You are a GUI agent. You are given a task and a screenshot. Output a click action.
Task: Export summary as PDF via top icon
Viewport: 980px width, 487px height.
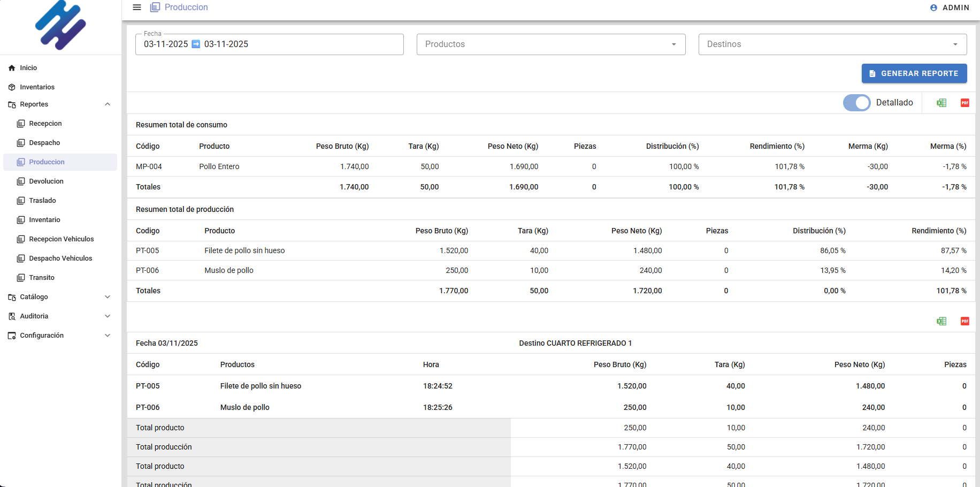964,103
